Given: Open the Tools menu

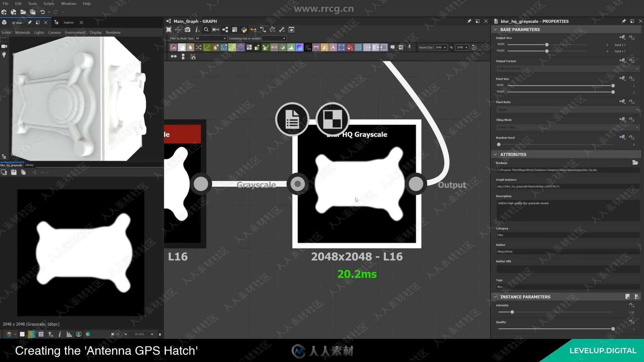Looking at the screenshot, I should 32,3.
